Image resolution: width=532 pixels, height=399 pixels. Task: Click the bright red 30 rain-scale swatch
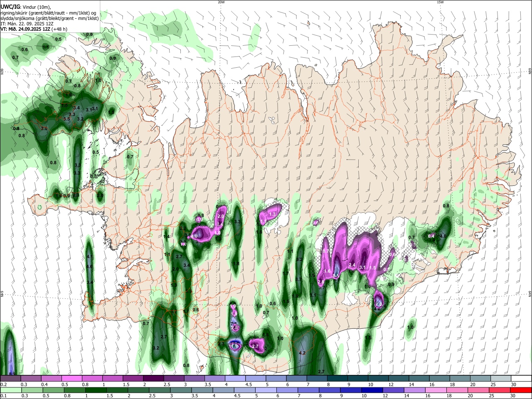point(521,390)
